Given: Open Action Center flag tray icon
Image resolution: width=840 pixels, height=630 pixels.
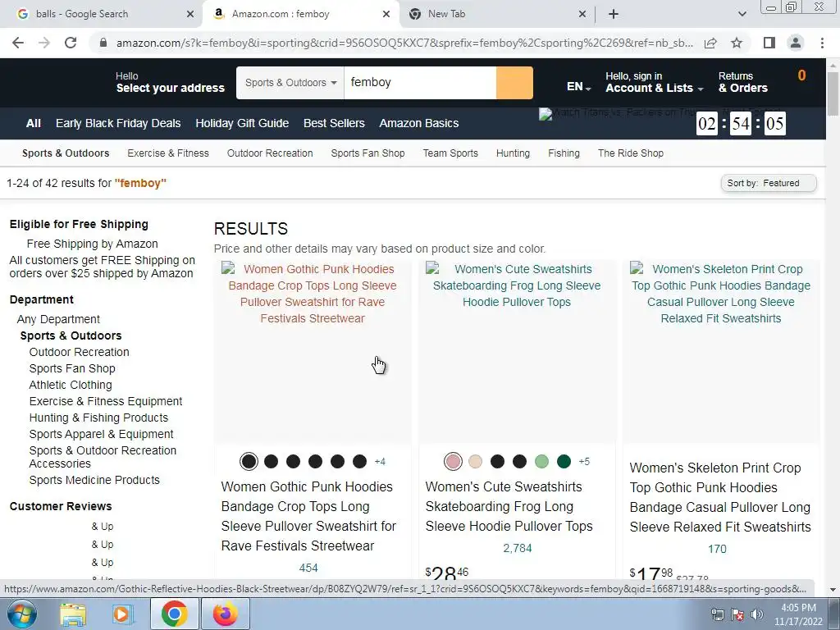Looking at the screenshot, I should 737,614.
